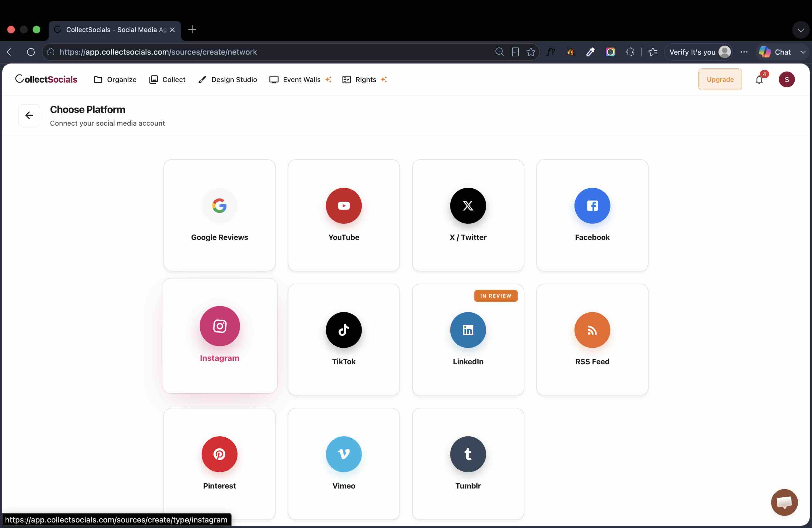Bookmark page with the star icon

531,52
